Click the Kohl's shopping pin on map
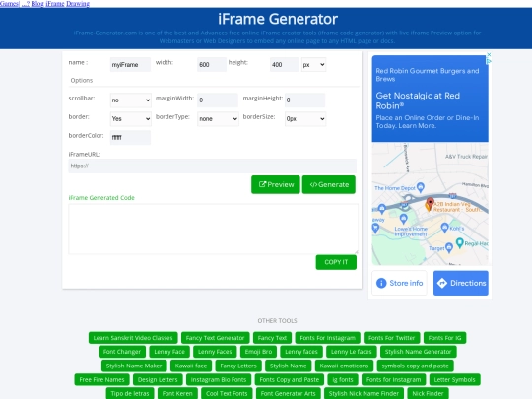Image resolution: width=532 pixels, height=399 pixels. 444,228
